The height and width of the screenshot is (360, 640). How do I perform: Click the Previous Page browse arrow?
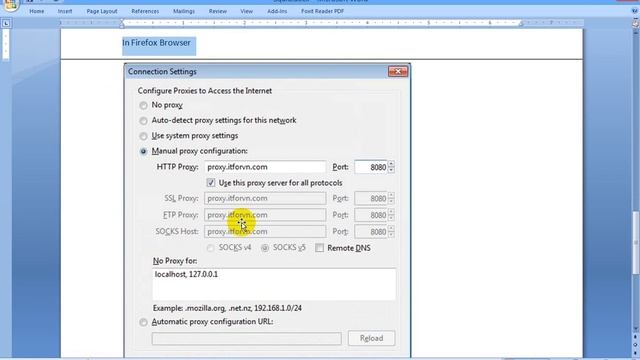pos(635,337)
